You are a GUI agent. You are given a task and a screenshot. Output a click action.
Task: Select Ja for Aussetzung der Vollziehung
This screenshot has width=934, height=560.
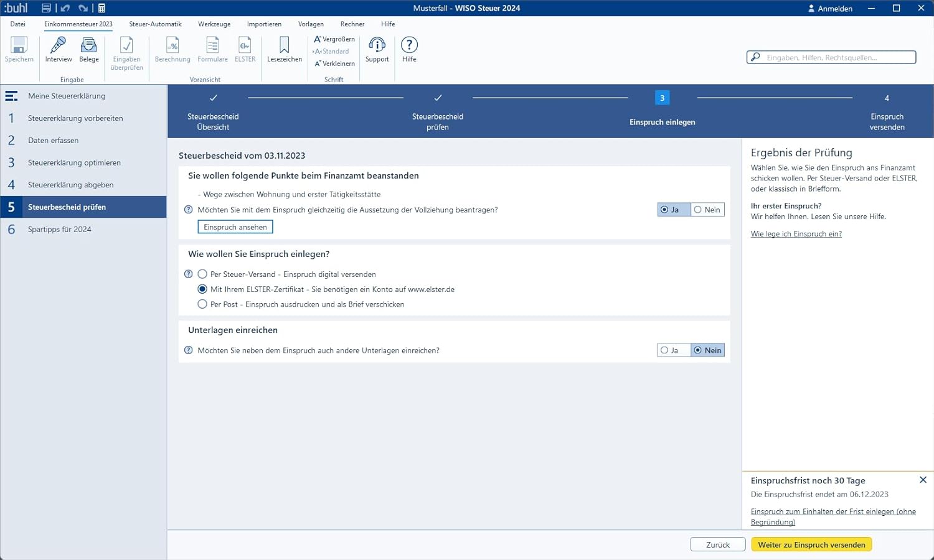674,210
